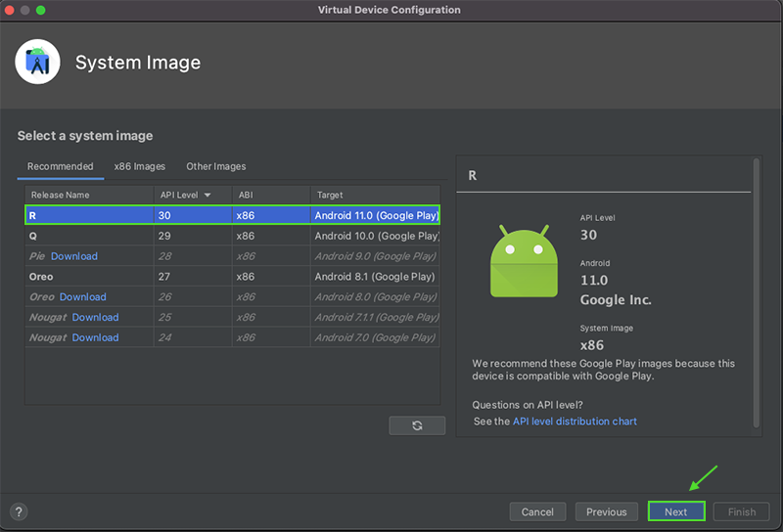Download the Nougat API 24 image
The height and width of the screenshot is (532, 783).
tap(95, 337)
